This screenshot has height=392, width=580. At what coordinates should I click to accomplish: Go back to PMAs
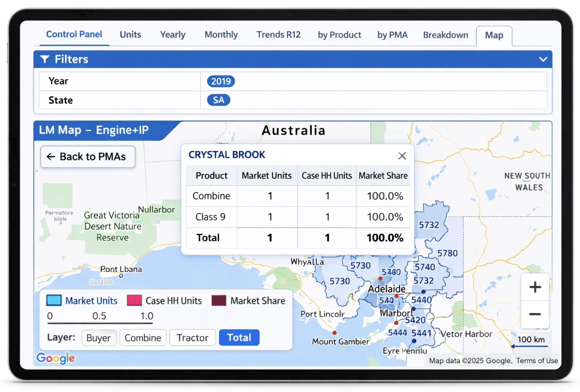(87, 157)
